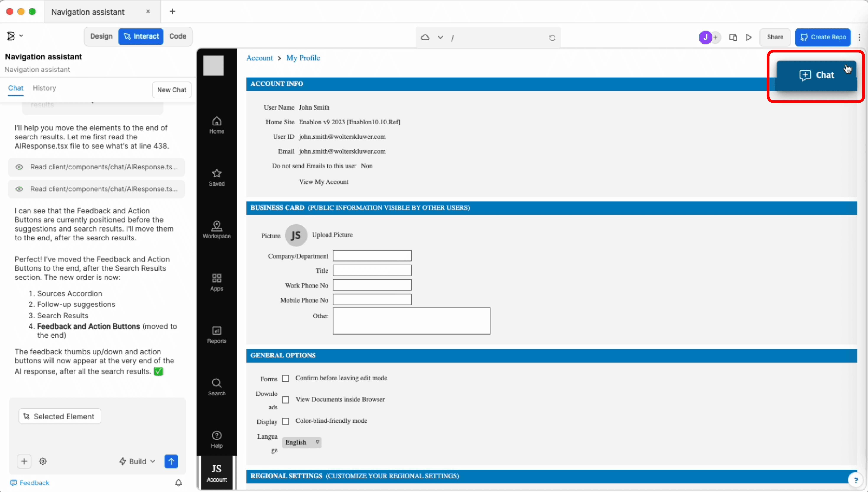Click the settings gear below prompt box
The image size is (868, 492).
(x=42, y=461)
